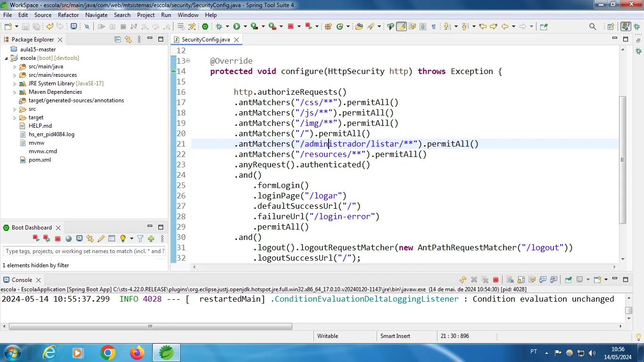
Task: Terminate the app using the console stop icon
Action: point(495,280)
